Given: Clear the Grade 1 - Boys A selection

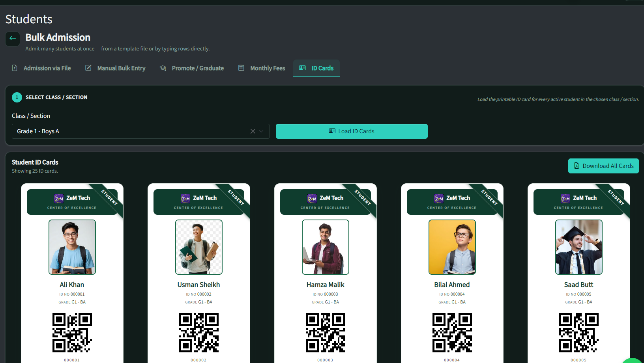Looking at the screenshot, I should click(253, 131).
